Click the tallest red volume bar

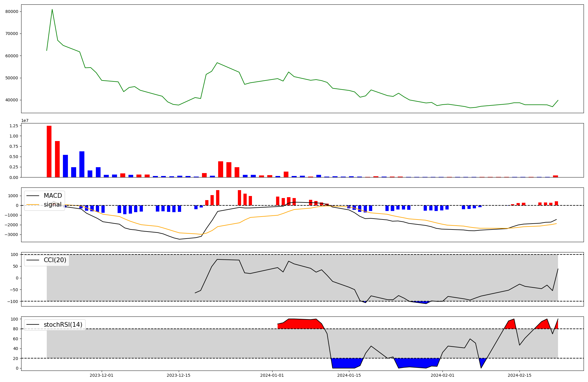click(x=49, y=151)
